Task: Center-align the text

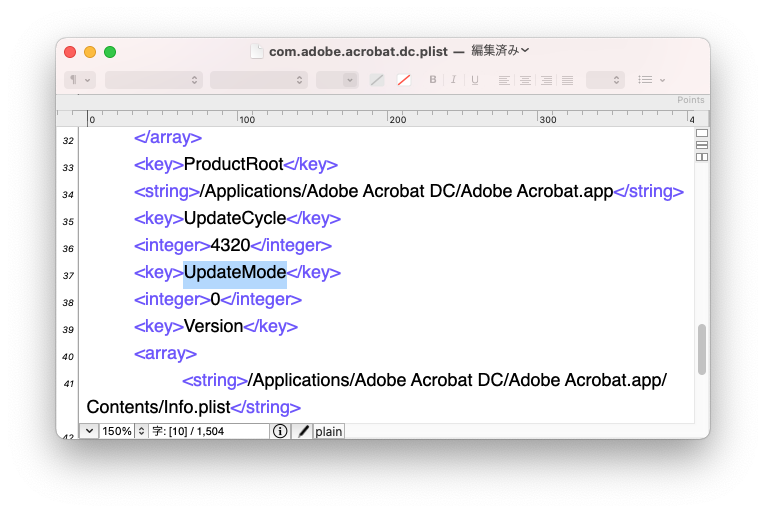Action: coord(525,80)
